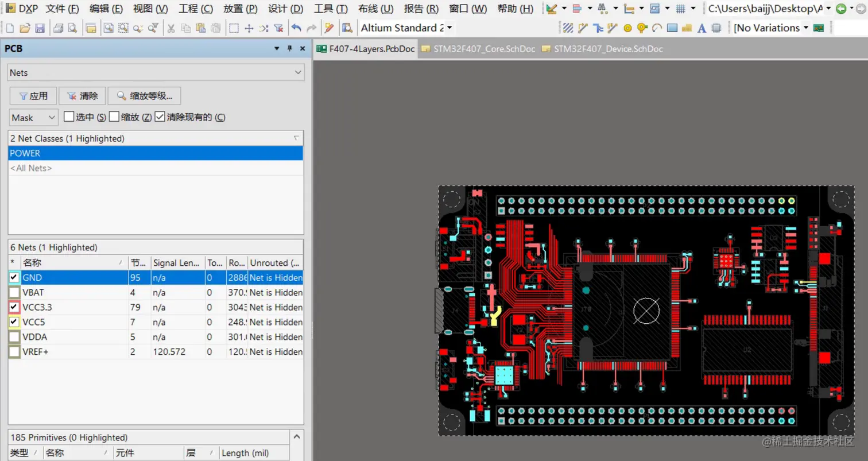This screenshot has width=868, height=461.
Task: Expand the Altium Standard 2D view dropdown
Action: pyautogui.click(x=449, y=28)
